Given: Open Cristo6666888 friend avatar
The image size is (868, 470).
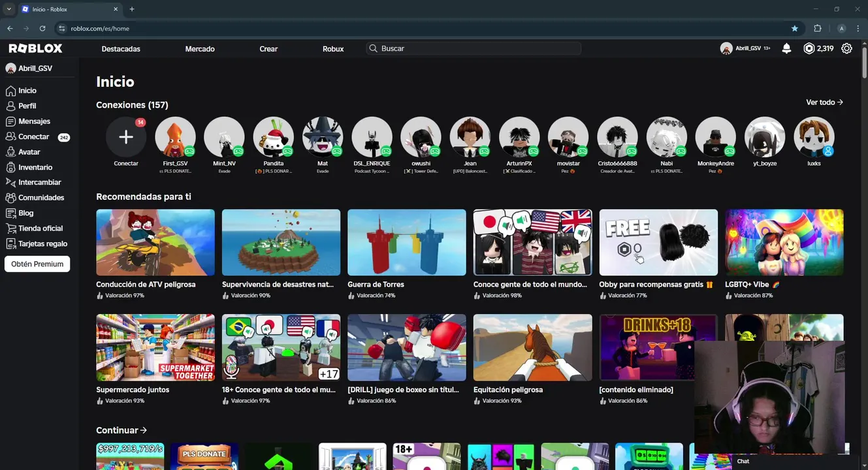Looking at the screenshot, I should click(x=617, y=137).
